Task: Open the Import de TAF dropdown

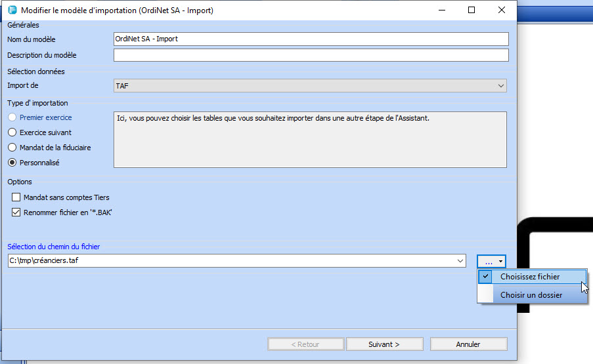Action: click(x=501, y=86)
